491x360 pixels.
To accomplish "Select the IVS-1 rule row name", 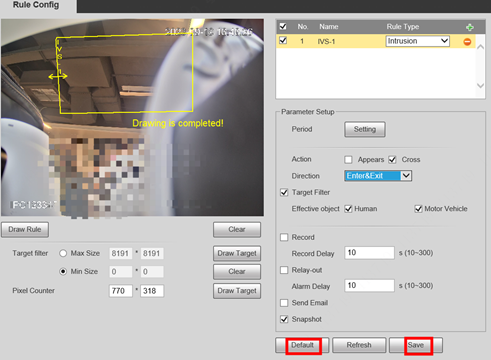I will 326,42.
